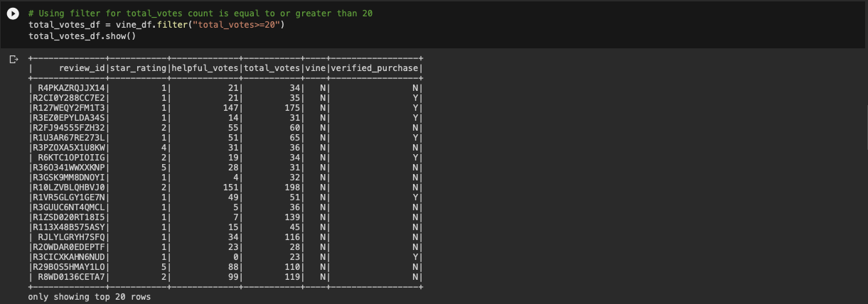Image resolution: width=868 pixels, height=304 pixels.
Task: Click total_votes value 175
Action: point(293,108)
